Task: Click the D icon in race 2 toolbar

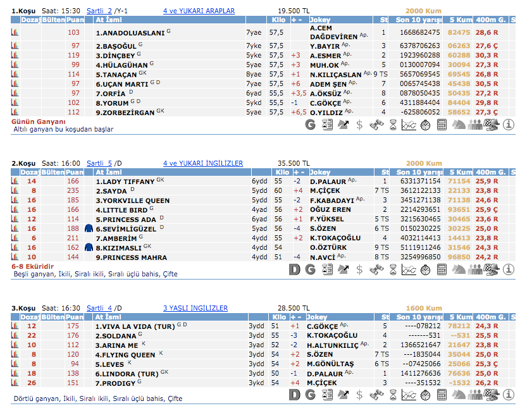Action: [x=294, y=269]
